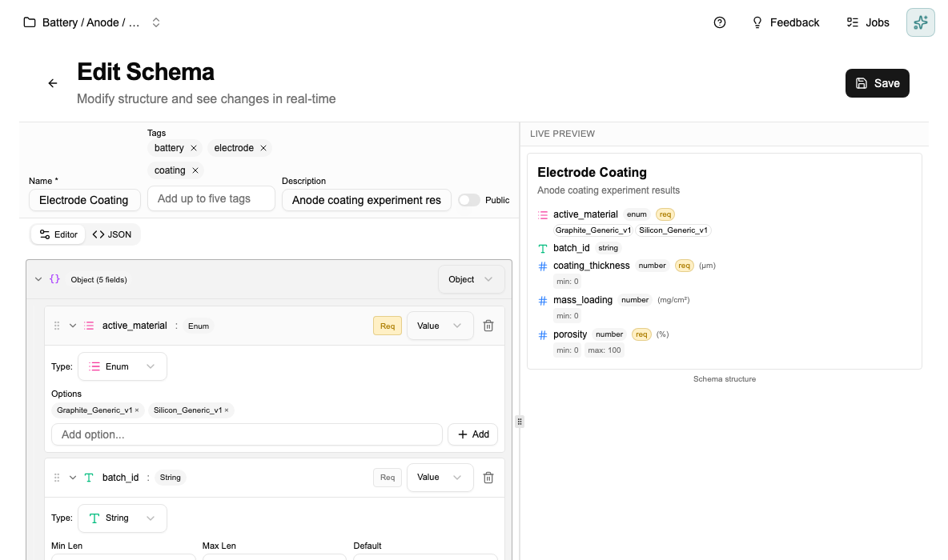Click the batch_id string T icon
This screenshot has width=948, height=560.
coord(89,478)
